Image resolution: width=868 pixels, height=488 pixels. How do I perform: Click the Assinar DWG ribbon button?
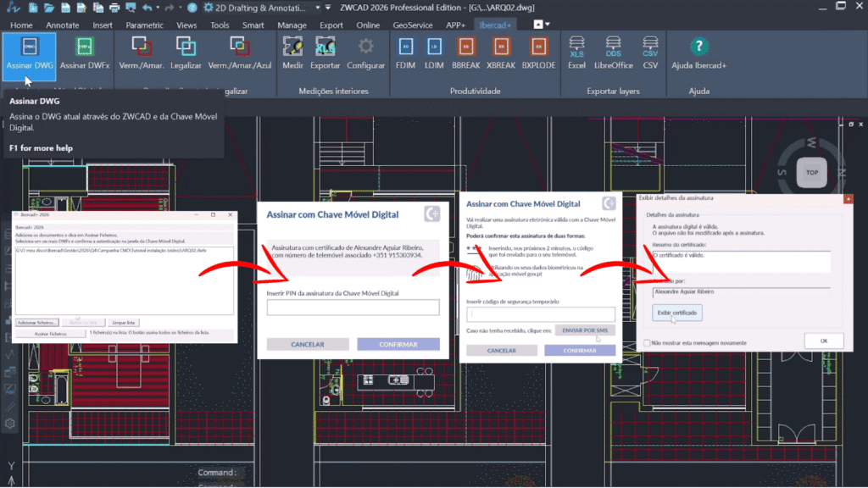point(30,55)
